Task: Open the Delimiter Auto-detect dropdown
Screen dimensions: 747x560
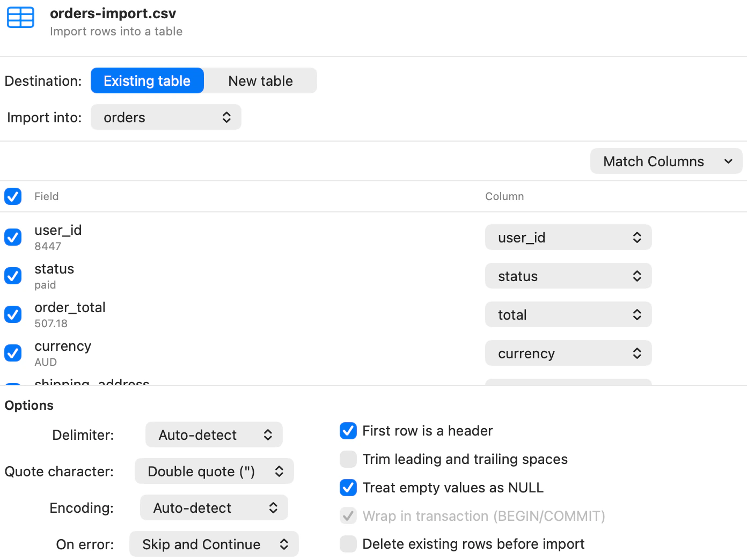Action: [x=214, y=434]
